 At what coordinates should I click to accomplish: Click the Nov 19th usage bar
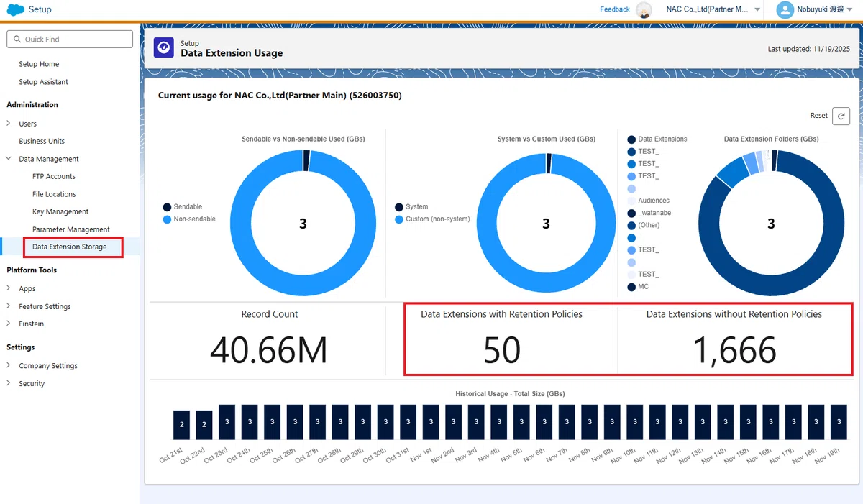(x=839, y=422)
